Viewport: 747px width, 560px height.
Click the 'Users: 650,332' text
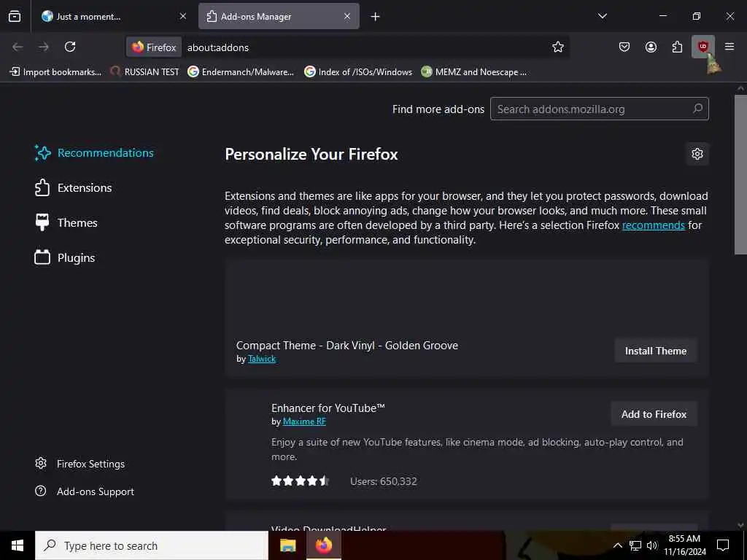(384, 481)
